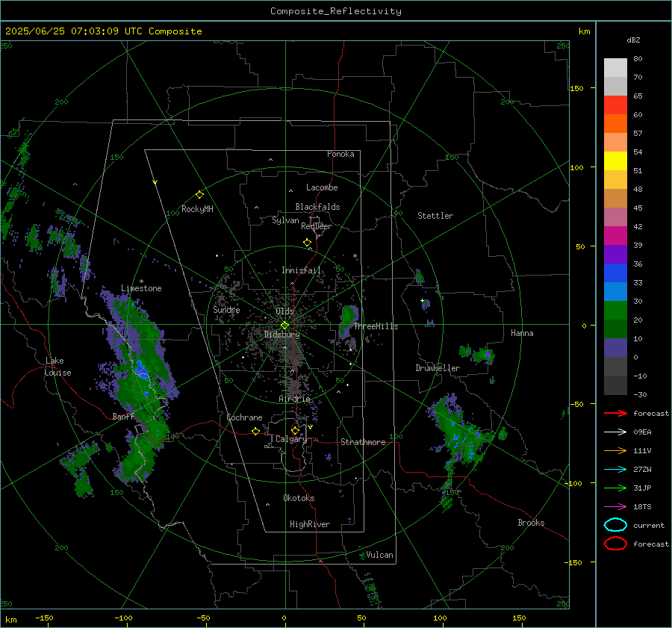The width and height of the screenshot is (672, 628).
Task: Pick the magenta 18TS arrow icon
Action: (615, 507)
